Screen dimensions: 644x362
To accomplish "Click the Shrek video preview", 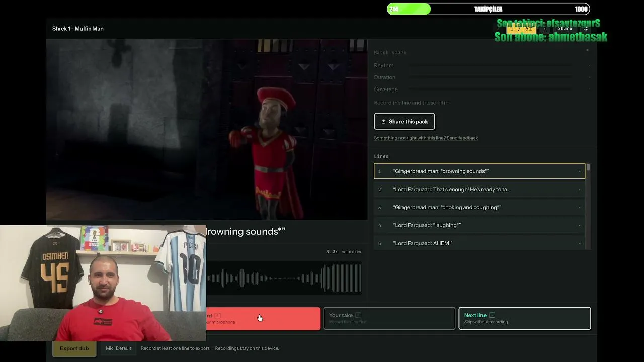I will pyautogui.click(x=207, y=130).
